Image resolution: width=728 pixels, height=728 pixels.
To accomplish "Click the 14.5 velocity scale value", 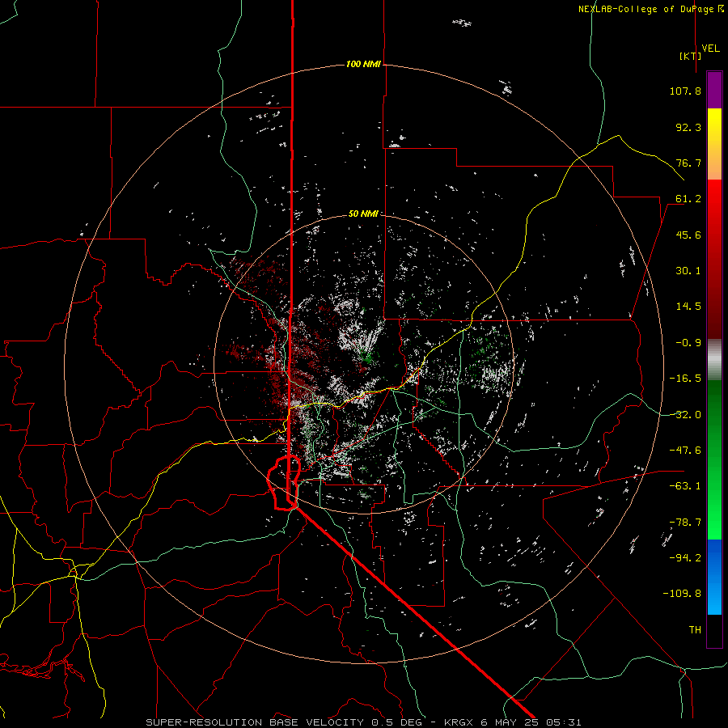I will coord(688,307).
